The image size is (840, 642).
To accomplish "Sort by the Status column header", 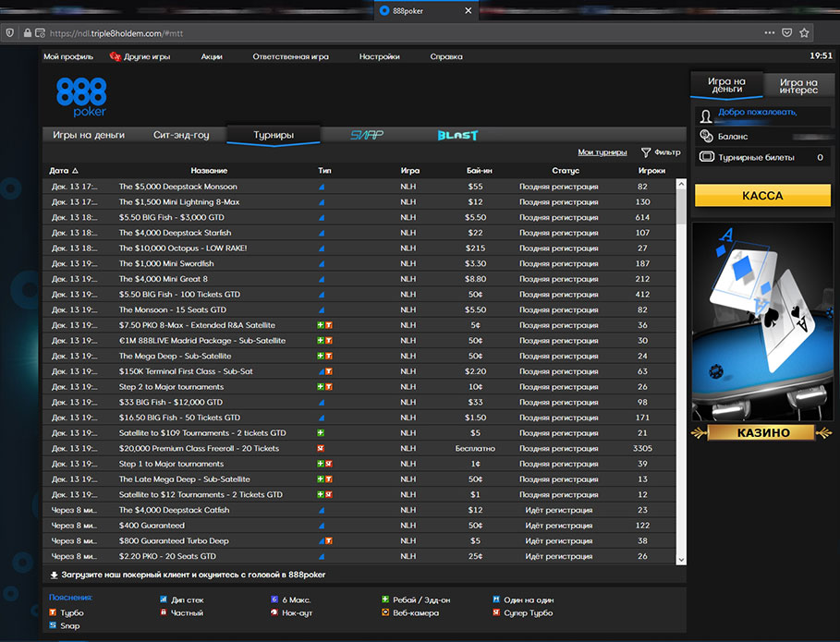I will pyautogui.click(x=566, y=171).
